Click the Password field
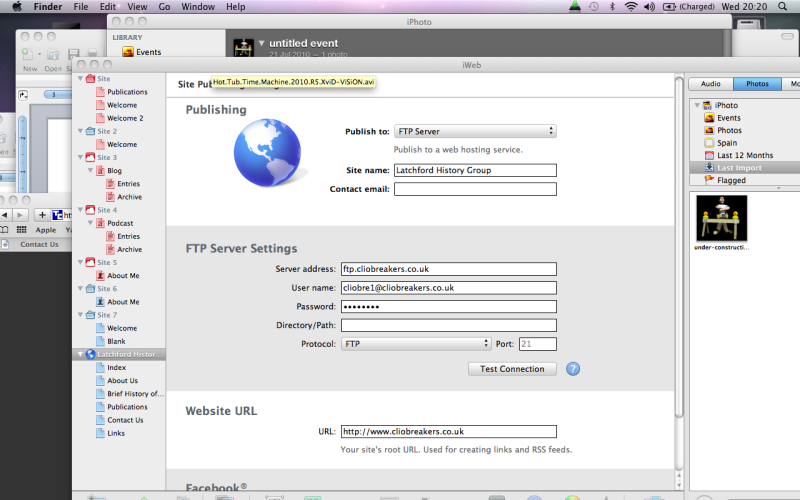 [448, 307]
